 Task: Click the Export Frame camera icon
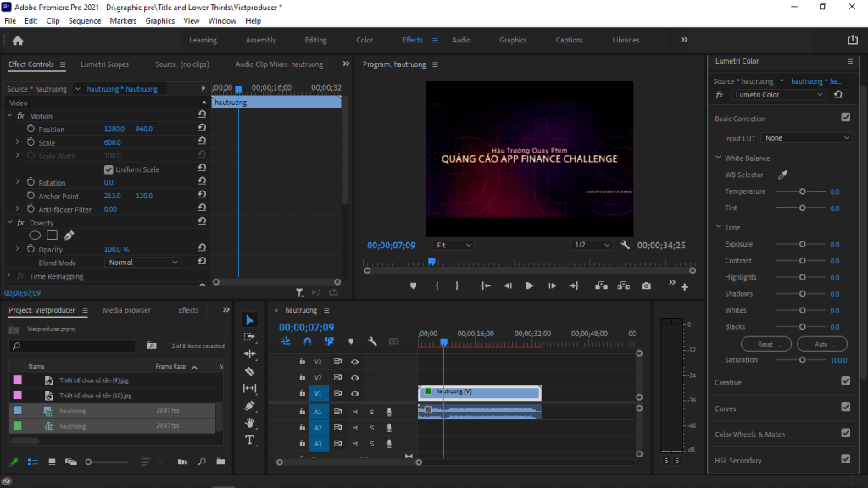click(x=646, y=286)
